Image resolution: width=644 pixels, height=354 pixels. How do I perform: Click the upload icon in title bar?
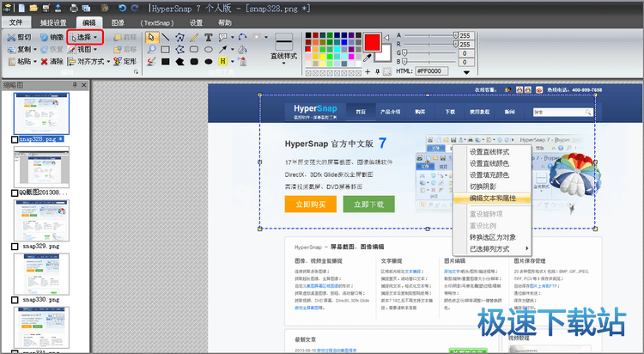[58, 8]
